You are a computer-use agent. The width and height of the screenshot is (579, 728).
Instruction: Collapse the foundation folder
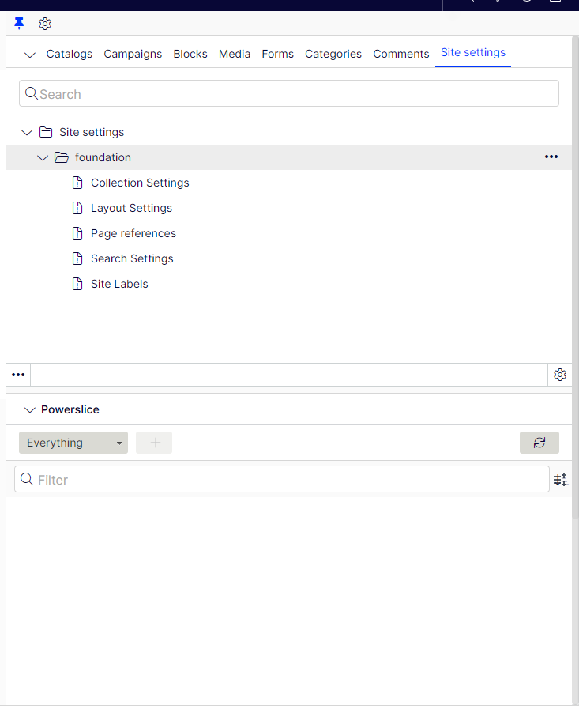click(43, 157)
